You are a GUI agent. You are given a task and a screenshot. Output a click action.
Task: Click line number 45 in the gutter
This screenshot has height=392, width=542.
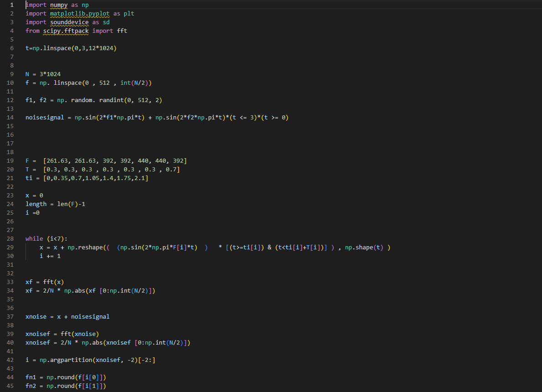click(x=10, y=386)
